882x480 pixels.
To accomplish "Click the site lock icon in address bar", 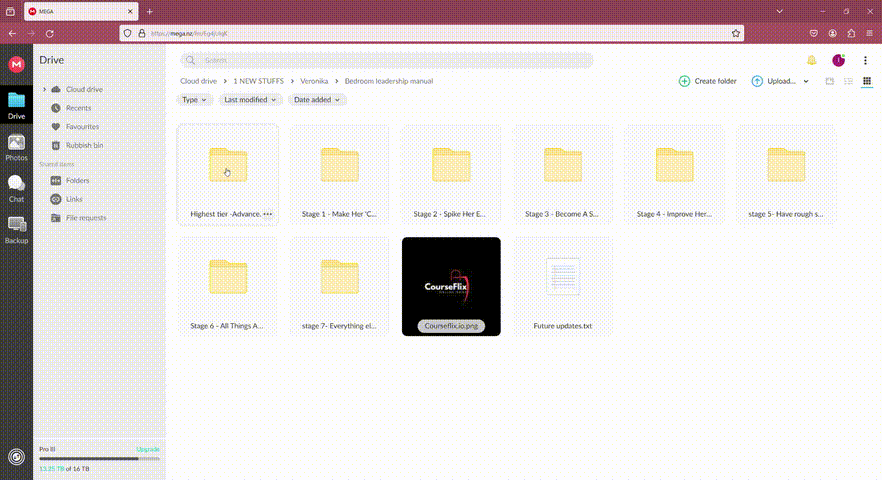I will [142, 34].
